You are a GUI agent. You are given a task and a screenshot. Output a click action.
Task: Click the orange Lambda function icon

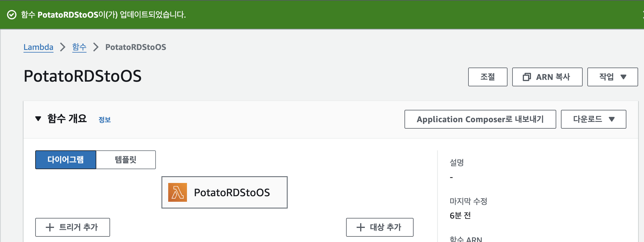click(178, 192)
